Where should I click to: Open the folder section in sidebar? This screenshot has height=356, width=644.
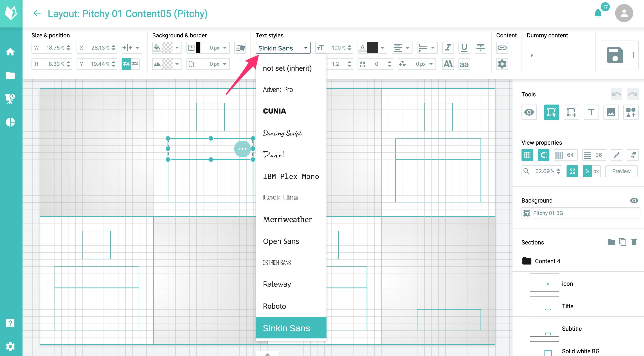[x=11, y=75]
